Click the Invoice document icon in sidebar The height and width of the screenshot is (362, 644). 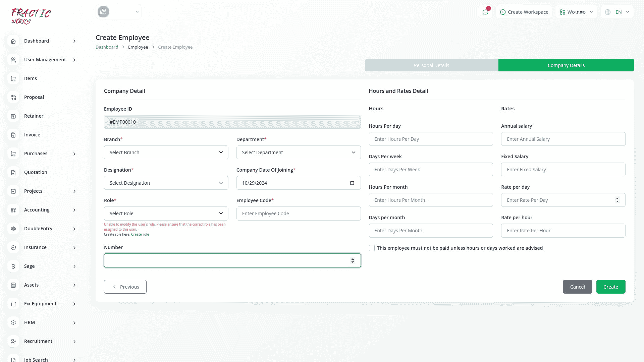(x=13, y=135)
